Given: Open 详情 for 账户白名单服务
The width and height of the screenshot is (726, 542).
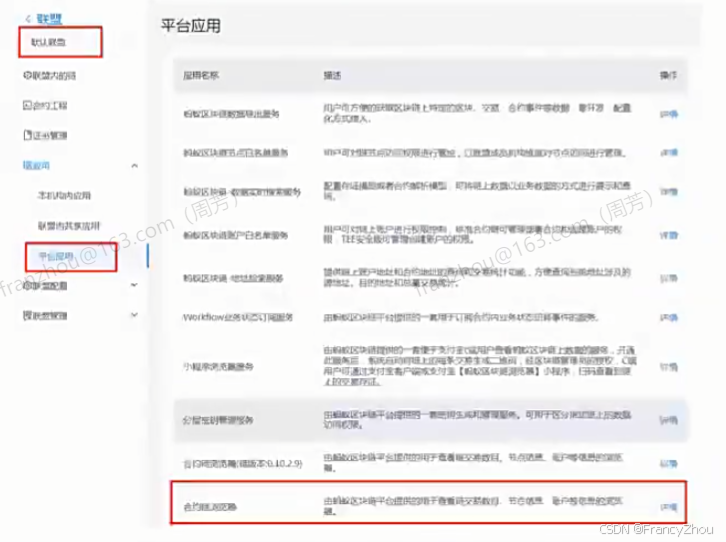Looking at the screenshot, I should coord(669,235).
